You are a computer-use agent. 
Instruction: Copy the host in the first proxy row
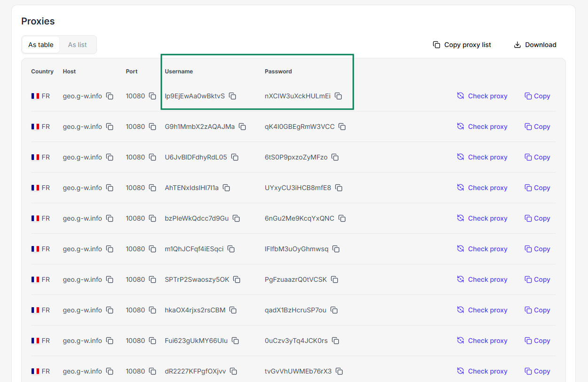(x=110, y=96)
